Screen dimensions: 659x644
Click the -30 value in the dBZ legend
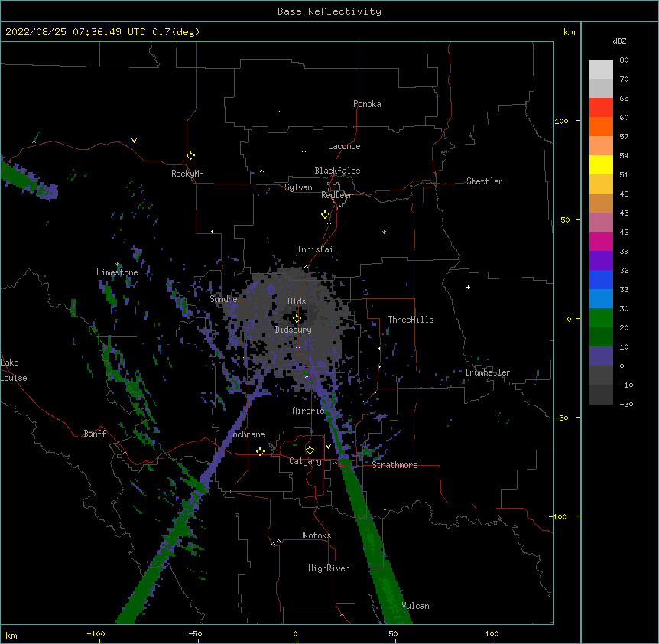pos(626,404)
